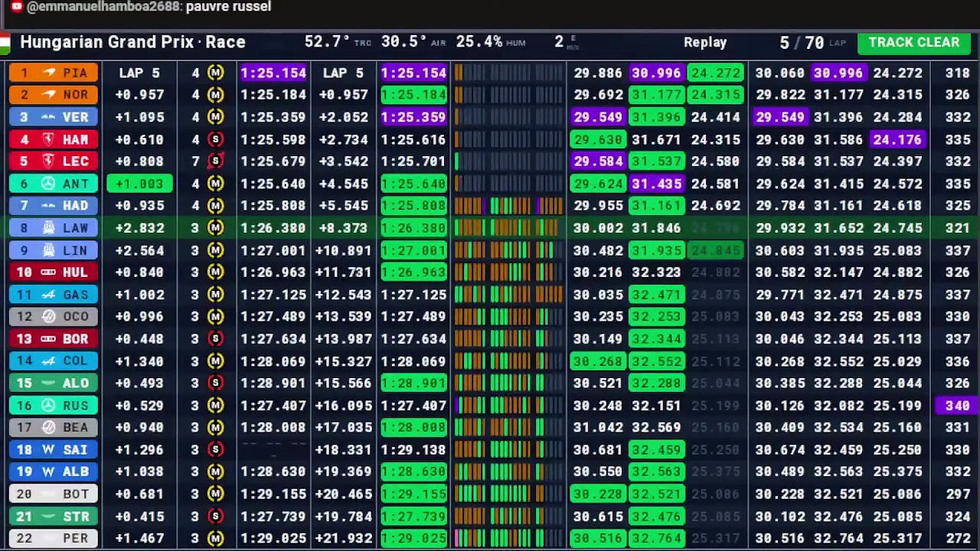Click the medium tyre icon in PIA row
This screenshot has width=980, height=551.
(x=216, y=73)
